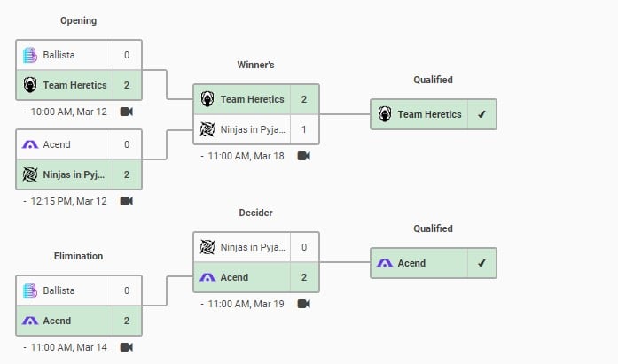The height and width of the screenshot is (364, 618).
Task: Click Acend in the Elimination match
Action: 57,321
